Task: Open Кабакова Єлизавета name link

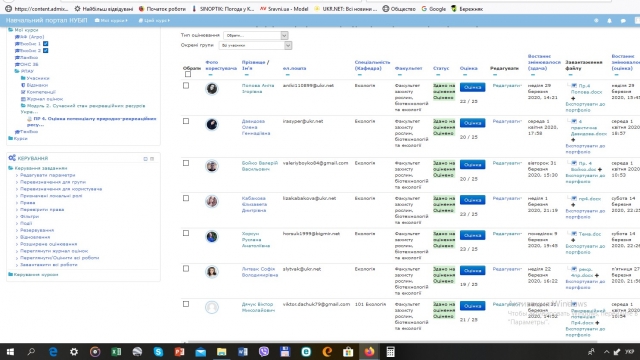Action: [254, 204]
